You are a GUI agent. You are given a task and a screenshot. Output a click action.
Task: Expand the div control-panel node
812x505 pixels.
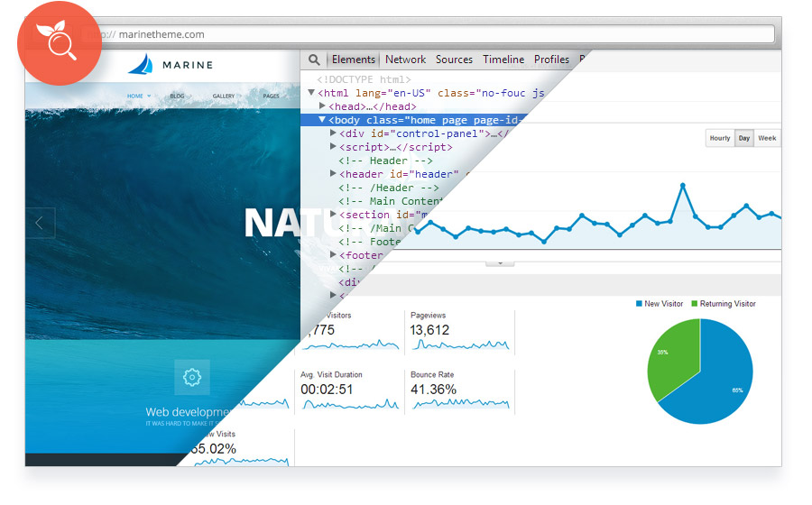[x=333, y=133]
